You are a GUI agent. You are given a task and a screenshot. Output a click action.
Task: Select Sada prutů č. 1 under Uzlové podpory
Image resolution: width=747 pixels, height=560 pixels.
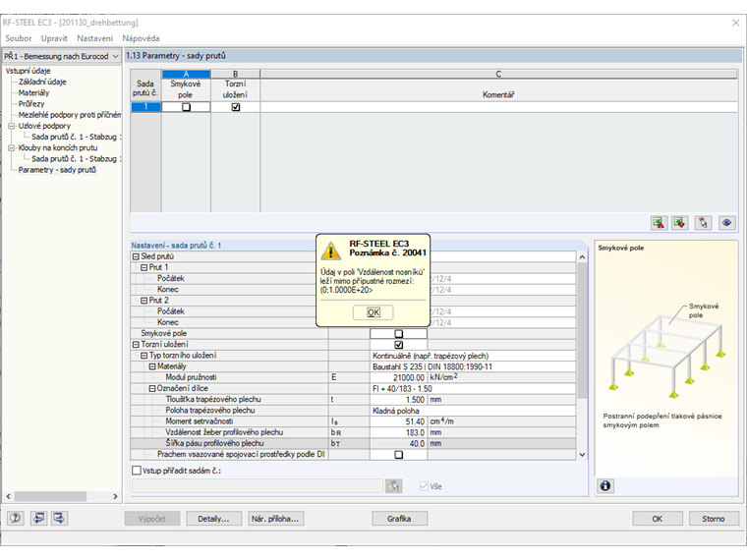pyautogui.click(x=77, y=138)
